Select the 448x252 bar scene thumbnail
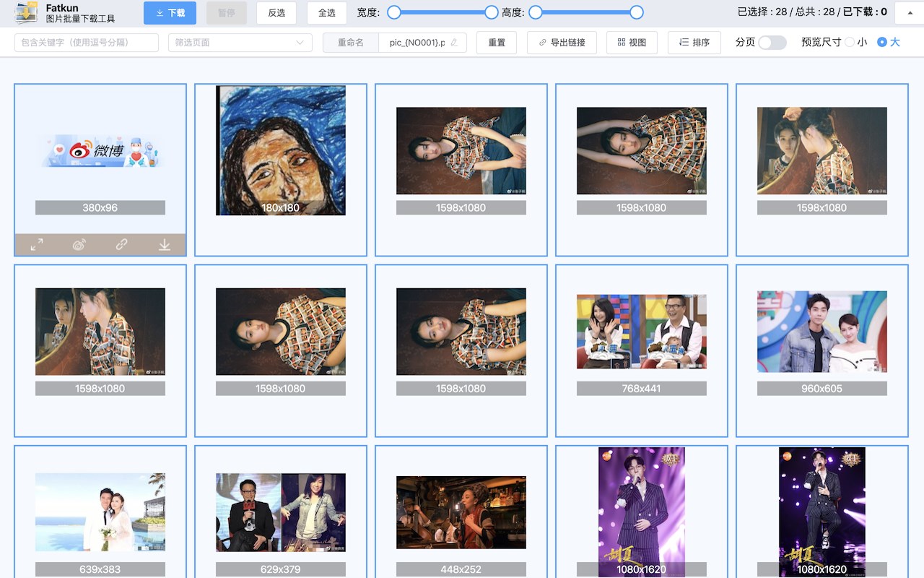924x578 pixels. [x=461, y=512]
